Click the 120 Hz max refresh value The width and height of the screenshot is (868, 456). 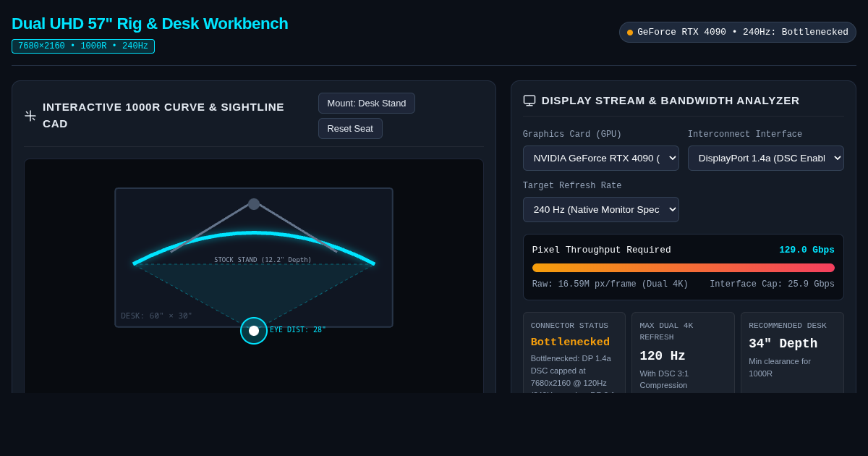[x=663, y=356]
